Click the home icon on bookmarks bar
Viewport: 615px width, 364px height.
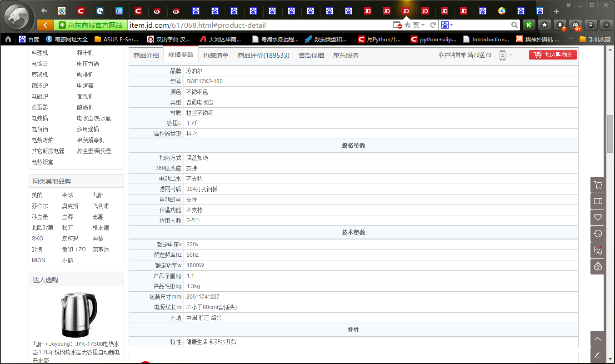point(8,39)
